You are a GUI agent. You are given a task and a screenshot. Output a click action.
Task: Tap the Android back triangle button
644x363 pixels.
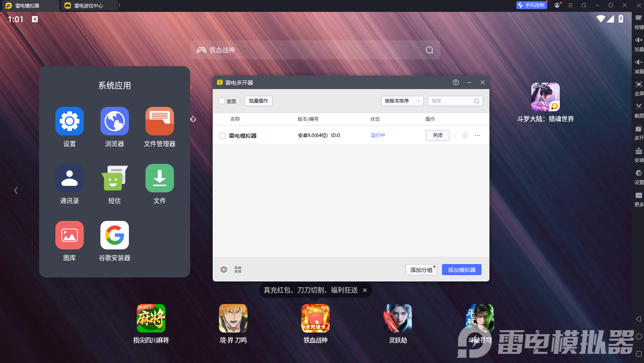pos(638,319)
